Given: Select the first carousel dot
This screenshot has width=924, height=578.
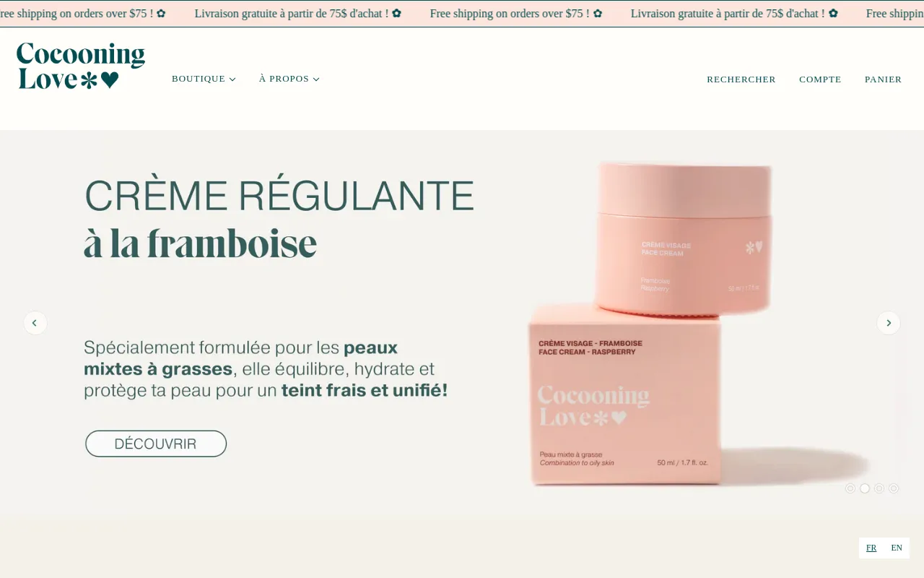Looking at the screenshot, I should [850, 488].
